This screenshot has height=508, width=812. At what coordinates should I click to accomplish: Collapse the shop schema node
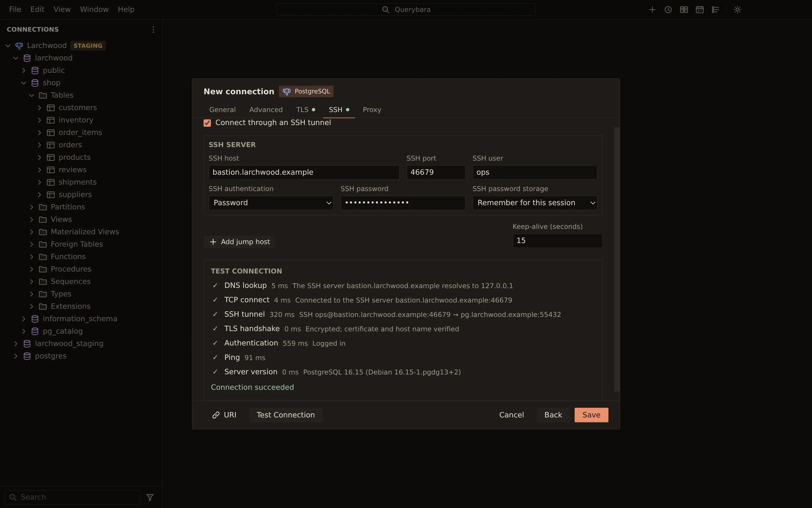tap(23, 83)
